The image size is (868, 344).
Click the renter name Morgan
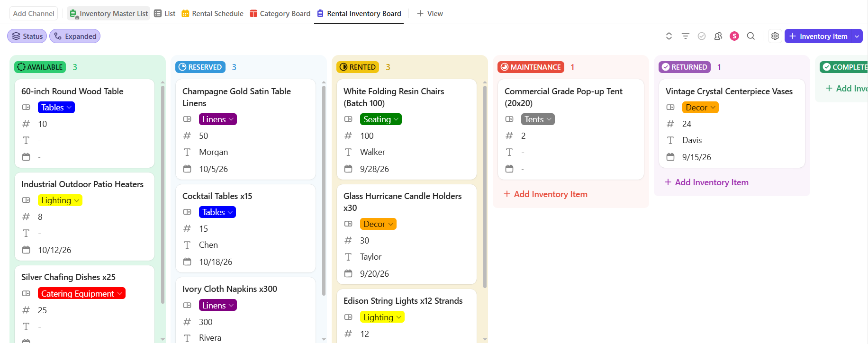[x=213, y=152]
